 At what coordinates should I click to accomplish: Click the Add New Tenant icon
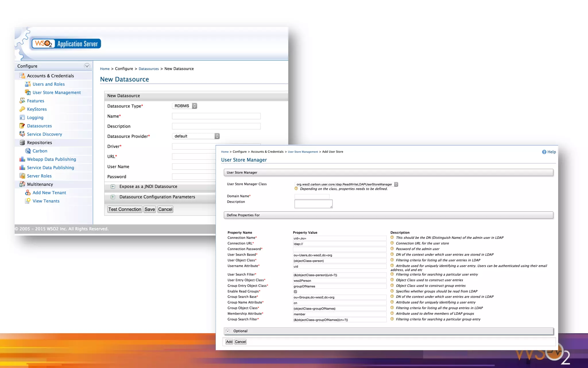click(28, 193)
